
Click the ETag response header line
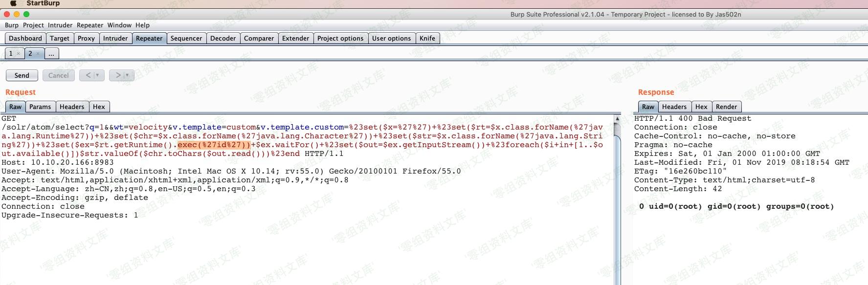tap(681, 171)
